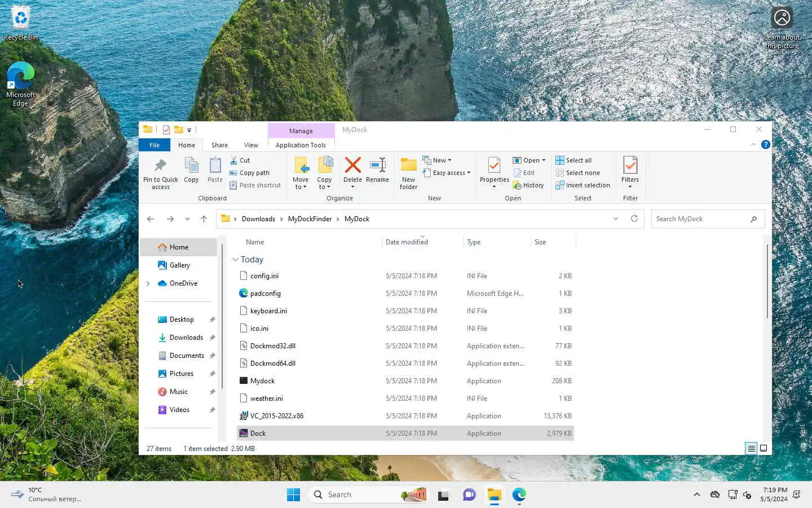Open the New item dropdown

[437, 160]
